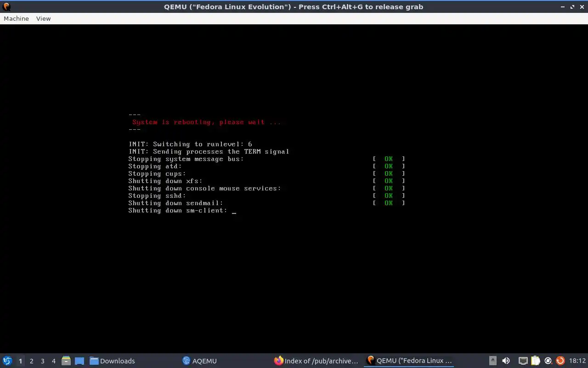Click the Firefox icon in the taskbar
This screenshot has width=588, height=368.
[x=278, y=361]
